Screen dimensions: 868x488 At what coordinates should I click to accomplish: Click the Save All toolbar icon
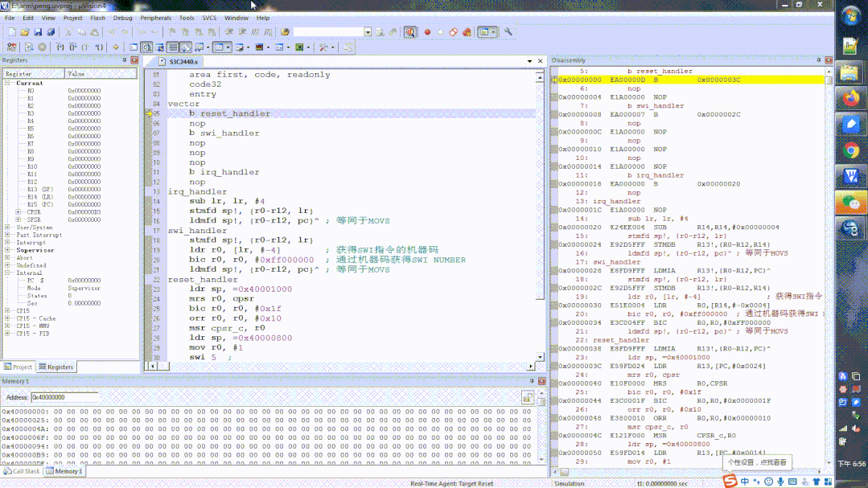51,32
